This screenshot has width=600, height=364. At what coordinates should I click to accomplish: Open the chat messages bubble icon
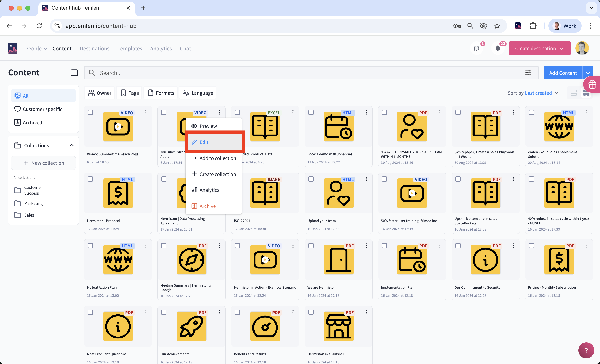tap(476, 48)
